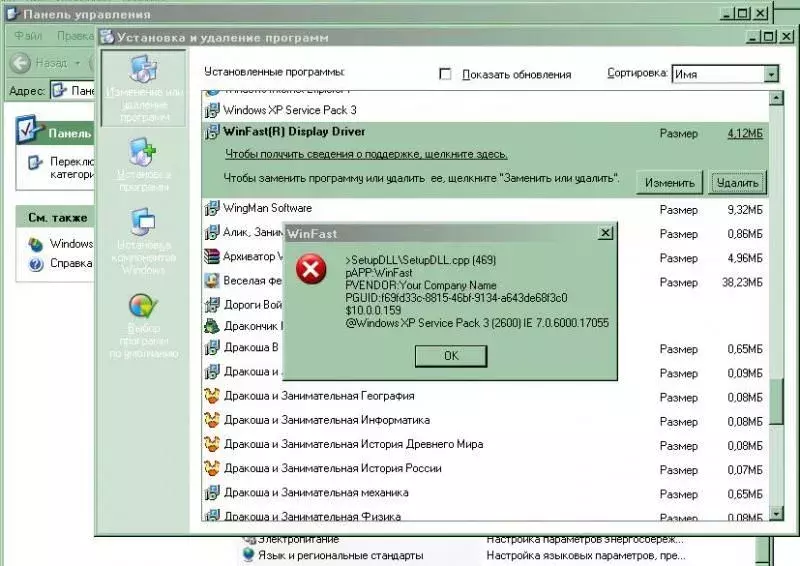Click the Дороги Вой program icon

click(x=212, y=305)
